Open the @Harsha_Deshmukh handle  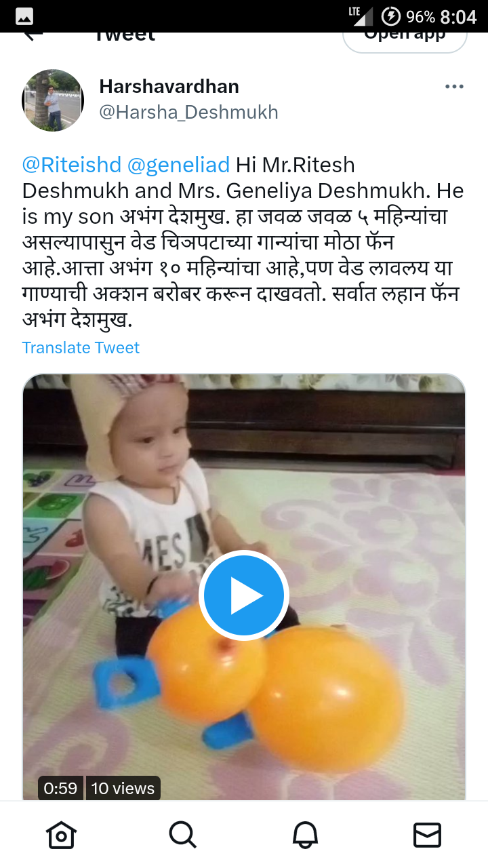coord(188,112)
